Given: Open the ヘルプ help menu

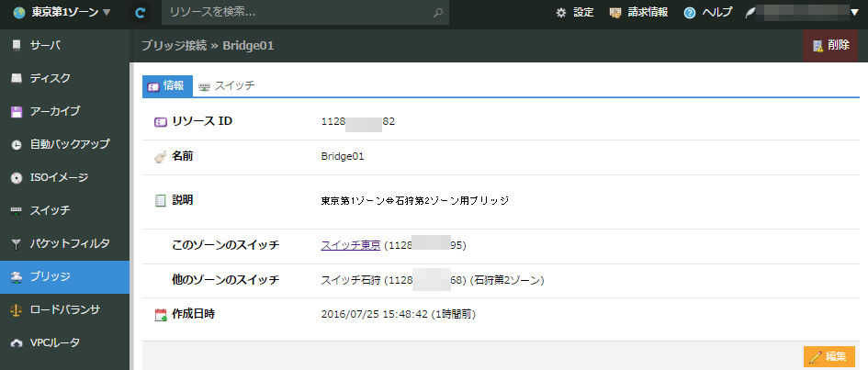Looking at the screenshot, I should tap(708, 13).
